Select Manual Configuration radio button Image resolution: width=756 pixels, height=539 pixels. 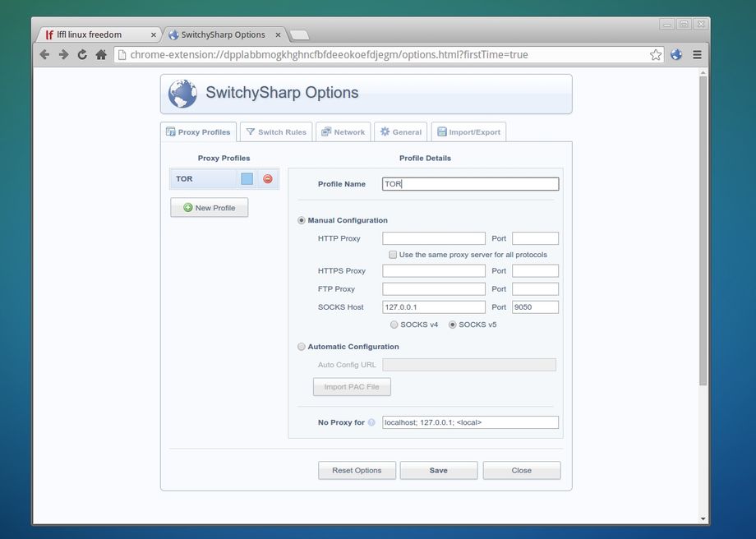pyautogui.click(x=302, y=220)
